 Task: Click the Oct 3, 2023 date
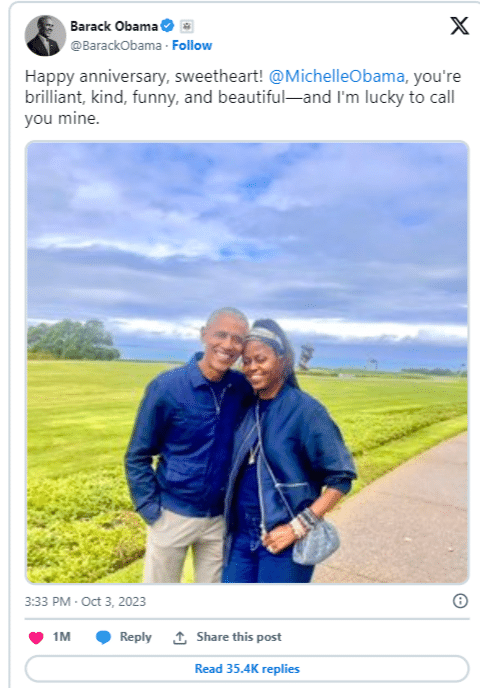pos(113,601)
